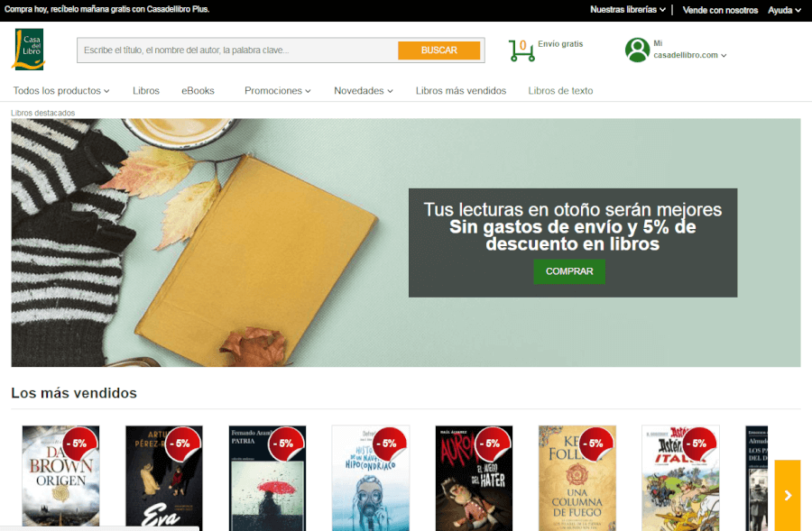This screenshot has height=531, width=812.
Task: Open the shopping cart icon
Action: tap(521, 47)
